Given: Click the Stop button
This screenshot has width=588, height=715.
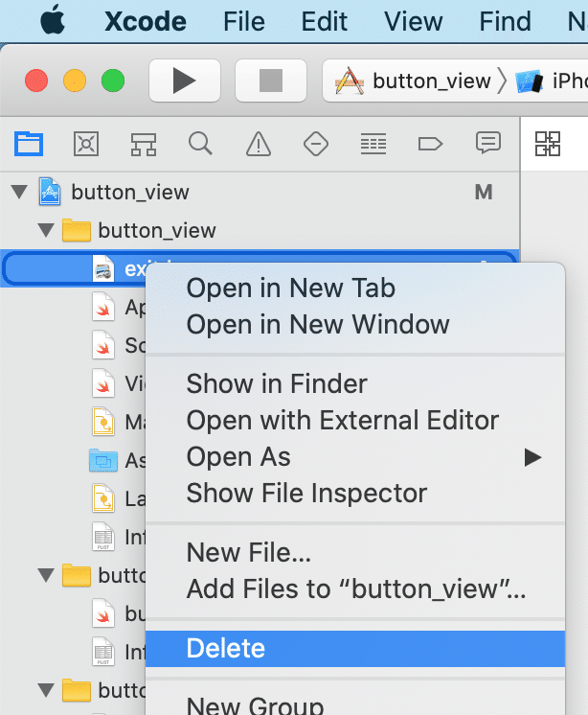Looking at the screenshot, I should 271,81.
